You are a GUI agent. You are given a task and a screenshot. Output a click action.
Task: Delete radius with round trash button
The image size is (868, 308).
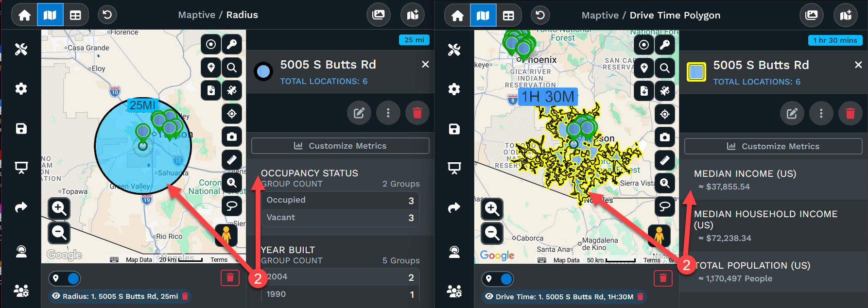417,113
